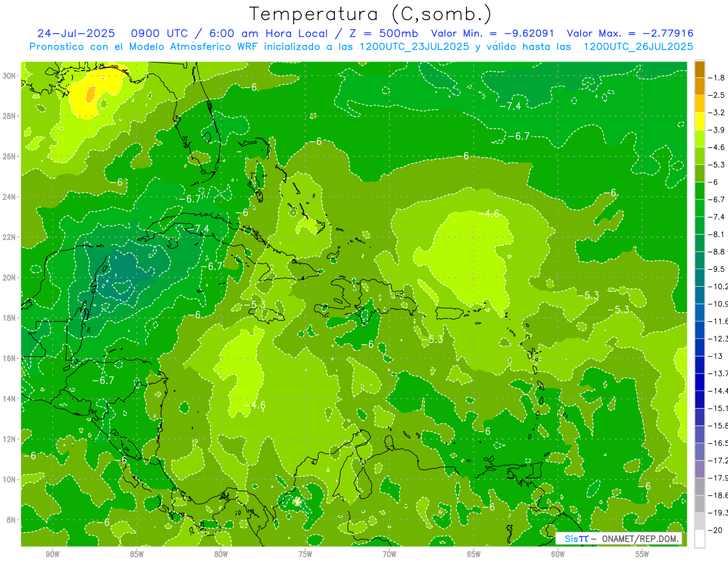Click the color bar label '-2.5'
Image resolution: width=728 pixels, height=562 pixels.
(717, 95)
